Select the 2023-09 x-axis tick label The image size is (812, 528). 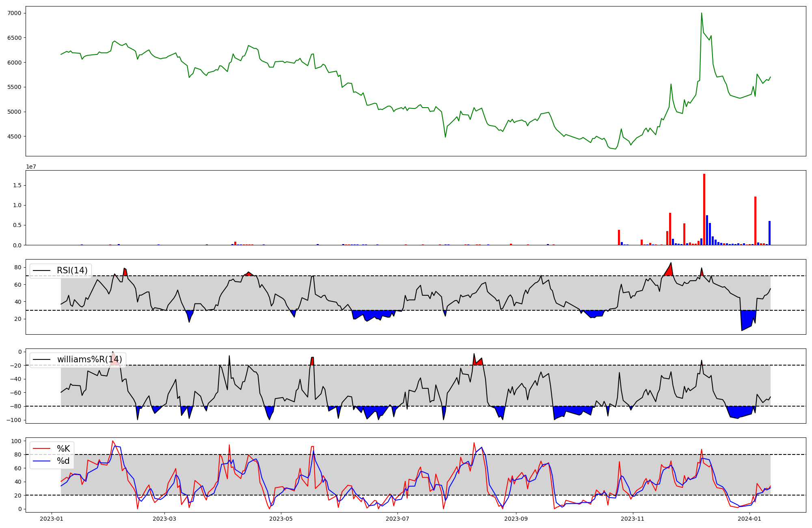516,519
